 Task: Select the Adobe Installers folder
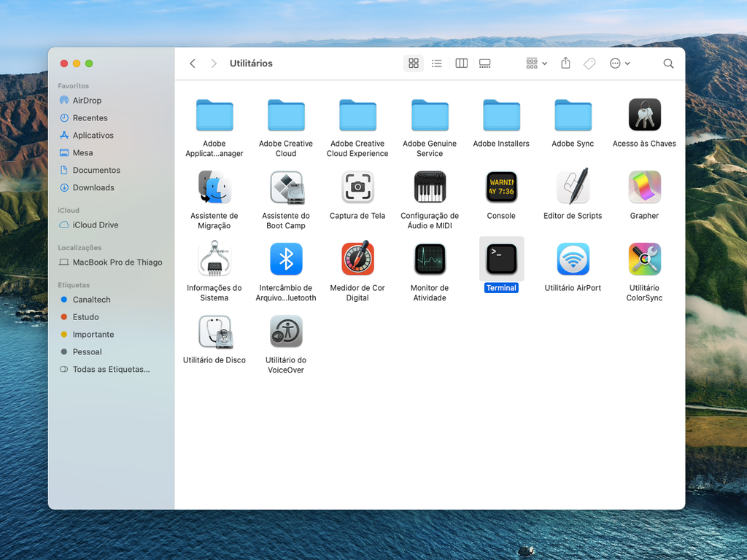pos(501,114)
